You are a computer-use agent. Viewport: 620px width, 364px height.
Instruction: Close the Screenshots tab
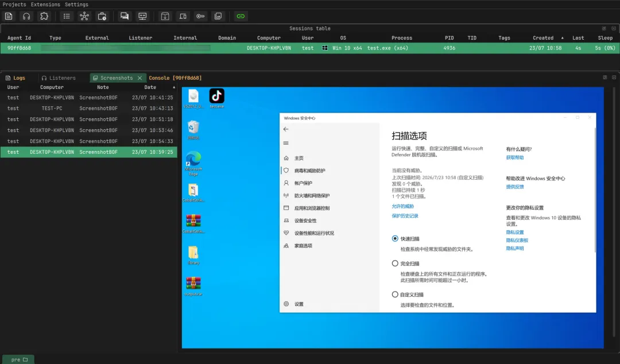pyautogui.click(x=139, y=78)
